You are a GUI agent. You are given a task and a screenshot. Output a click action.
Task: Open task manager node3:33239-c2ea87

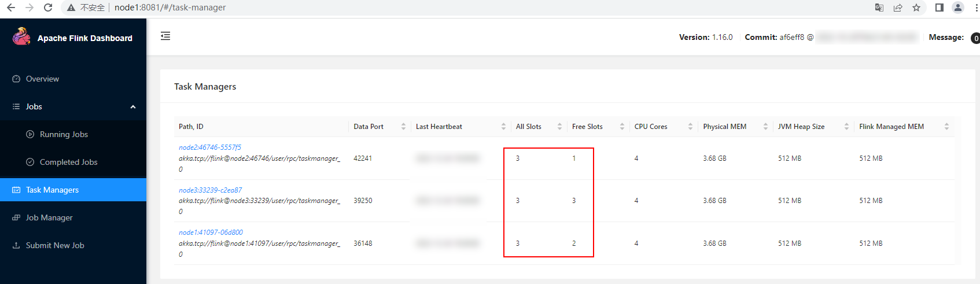pyautogui.click(x=211, y=190)
